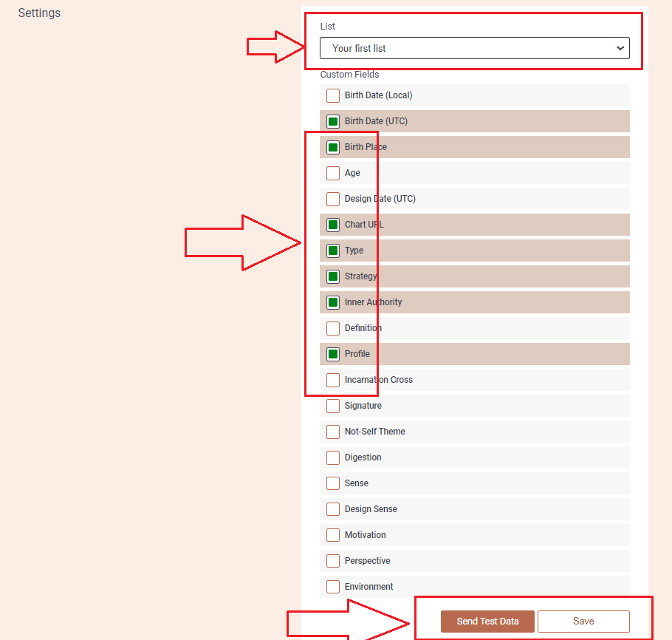This screenshot has width=672, height=640.
Task: Enable the Sense checkbox
Action: click(x=333, y=483)
